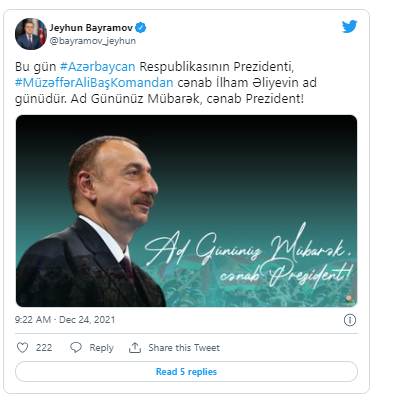Click the word Respublikasının in the tweet

(x=184, y=67)
